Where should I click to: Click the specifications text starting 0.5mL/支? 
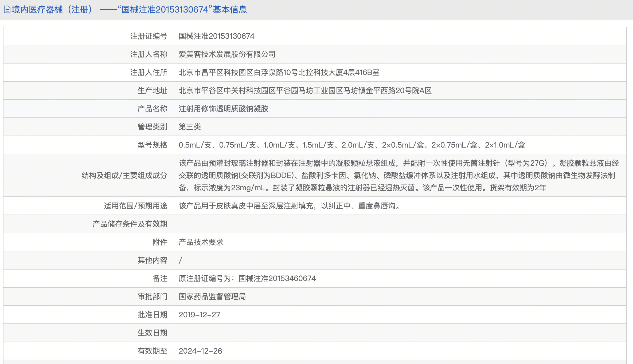[352, 145]
